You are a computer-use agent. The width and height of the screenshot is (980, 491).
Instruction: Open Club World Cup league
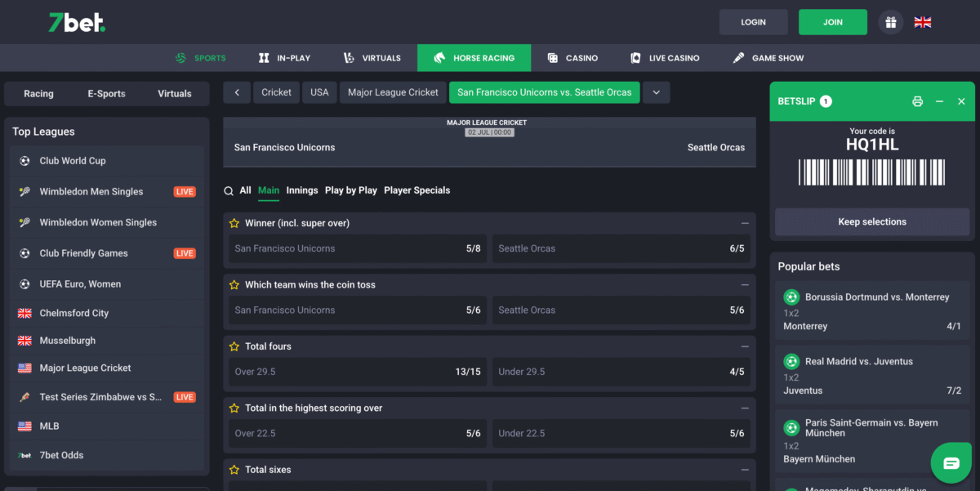click(107, 161)
